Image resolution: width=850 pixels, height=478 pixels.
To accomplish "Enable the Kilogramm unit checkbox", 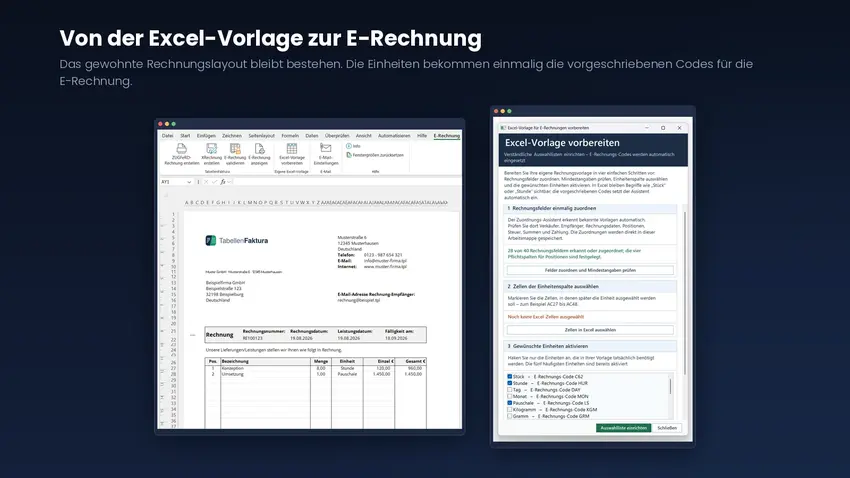I will click(510, 410).
